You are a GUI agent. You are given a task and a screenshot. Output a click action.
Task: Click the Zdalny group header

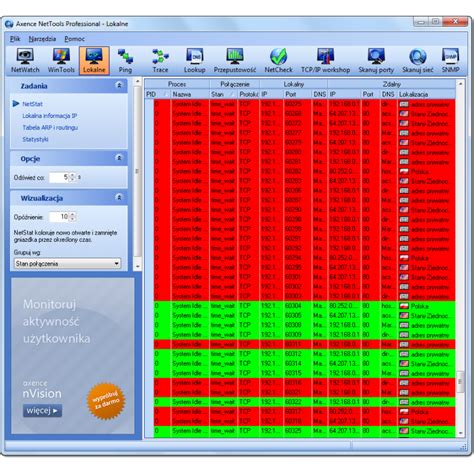391,84
